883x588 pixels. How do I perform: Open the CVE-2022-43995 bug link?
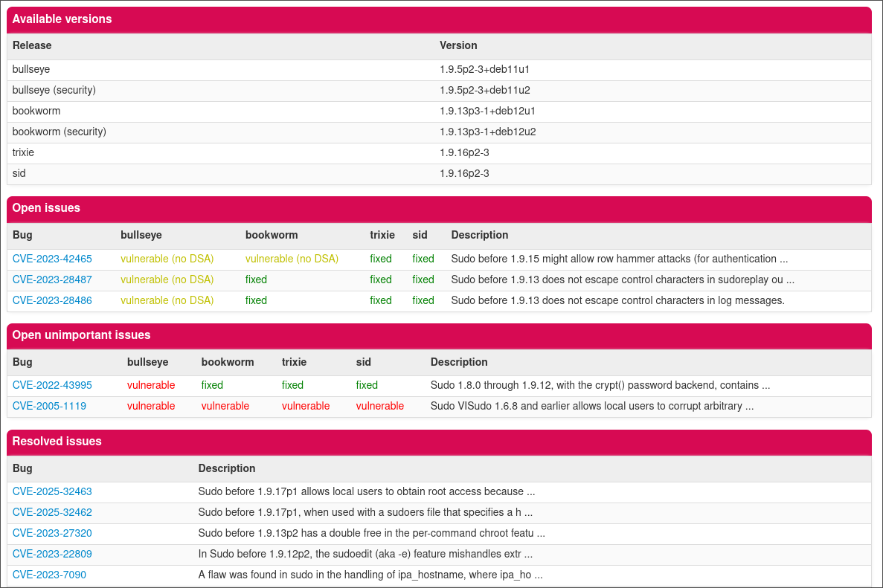click(52, 386)
